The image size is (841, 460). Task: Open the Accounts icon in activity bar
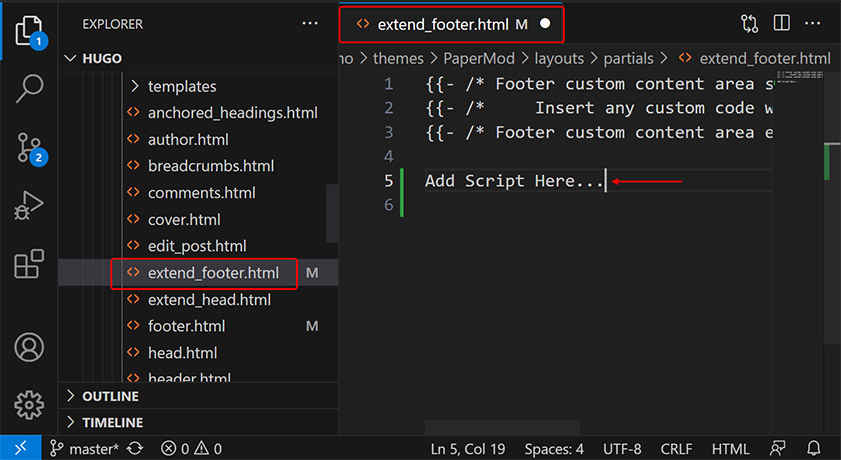click(29, 347)
